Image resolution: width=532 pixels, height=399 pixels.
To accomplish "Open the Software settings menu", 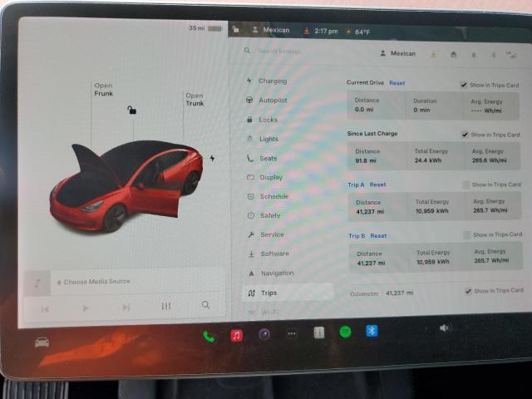I will point(268,254).
